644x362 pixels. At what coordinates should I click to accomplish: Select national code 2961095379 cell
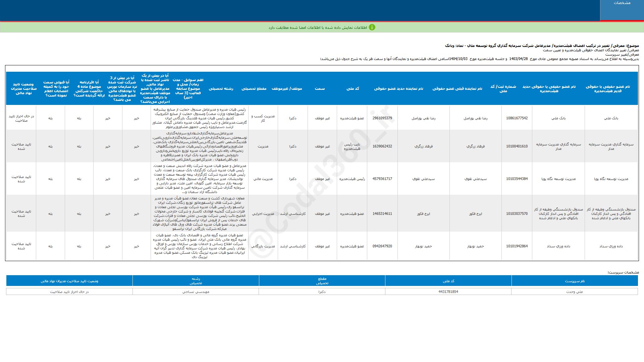point(382,118)
